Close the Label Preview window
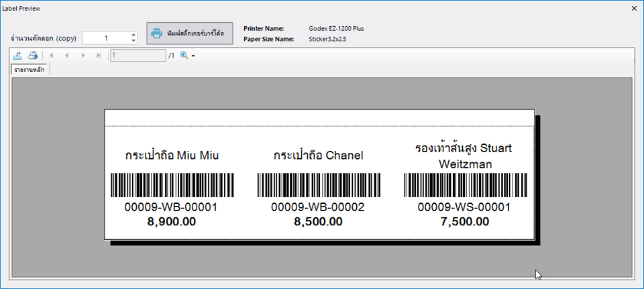Image resolution: width=644 pixels, height=289 pixels. pos(634,9)
